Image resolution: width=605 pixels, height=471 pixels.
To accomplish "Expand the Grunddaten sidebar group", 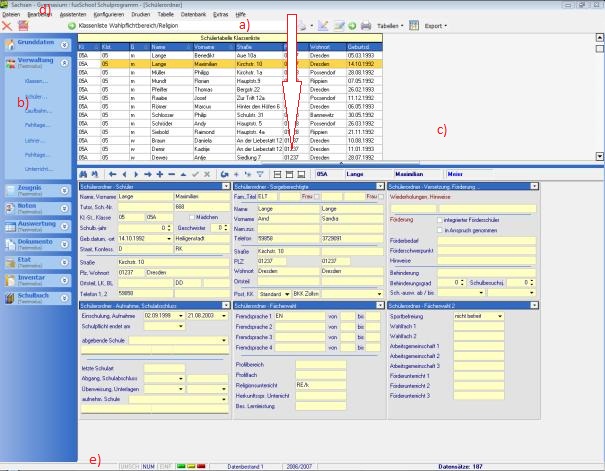I will tap(64, 45).
